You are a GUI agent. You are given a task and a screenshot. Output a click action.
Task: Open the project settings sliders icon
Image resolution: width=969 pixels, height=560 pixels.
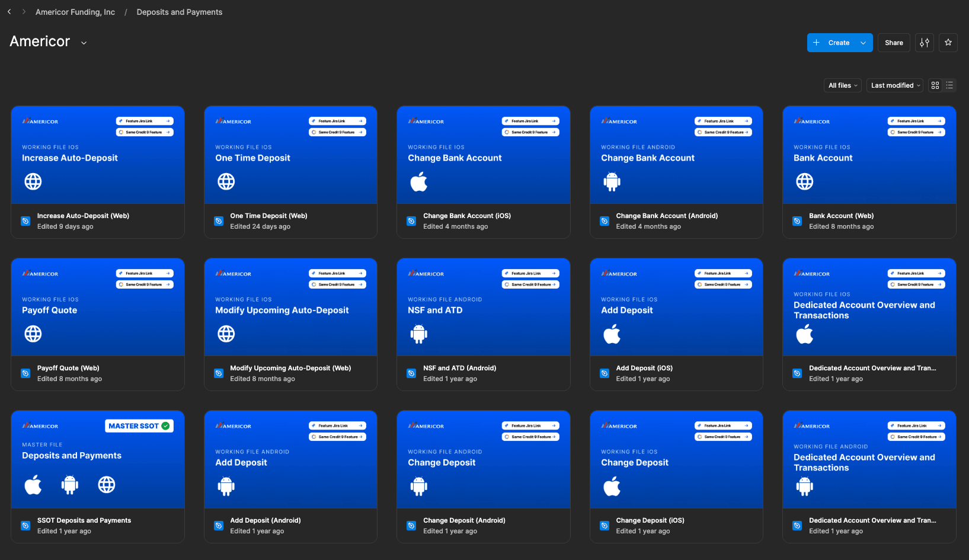click(x=925, y=43)
